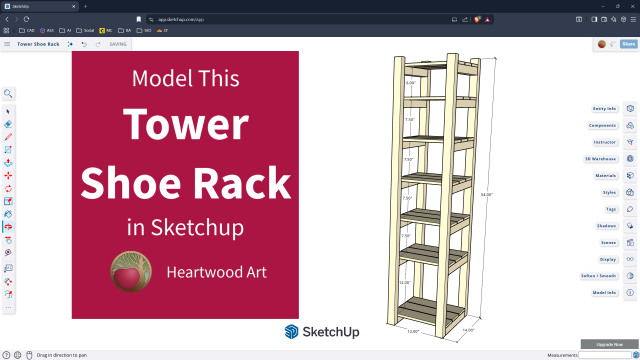Click the Tower Shoe Rack file name
Screen dimensions: 640x360
pos(38,44)
